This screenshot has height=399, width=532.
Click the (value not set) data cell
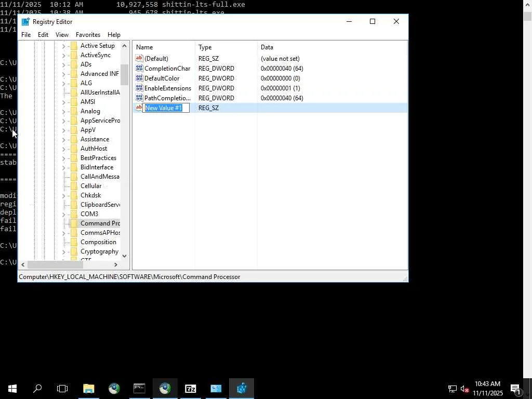click(280, 59)
